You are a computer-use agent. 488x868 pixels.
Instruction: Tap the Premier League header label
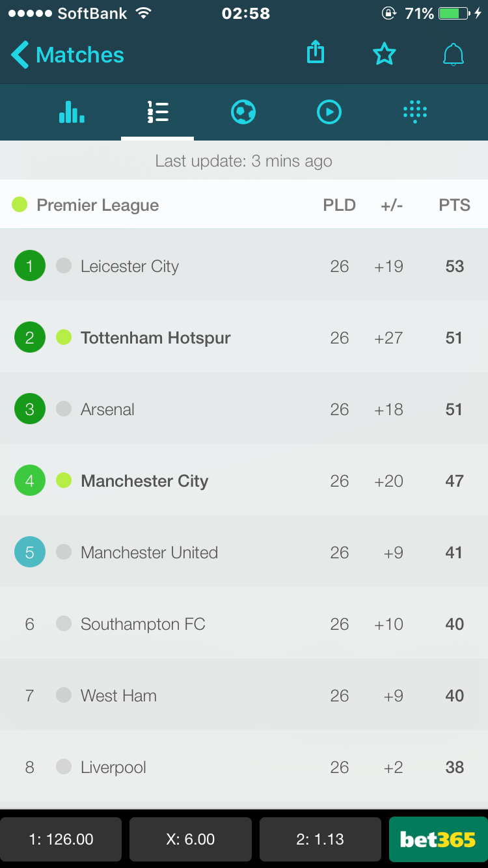pyautogui.click(x=98, y=206)
